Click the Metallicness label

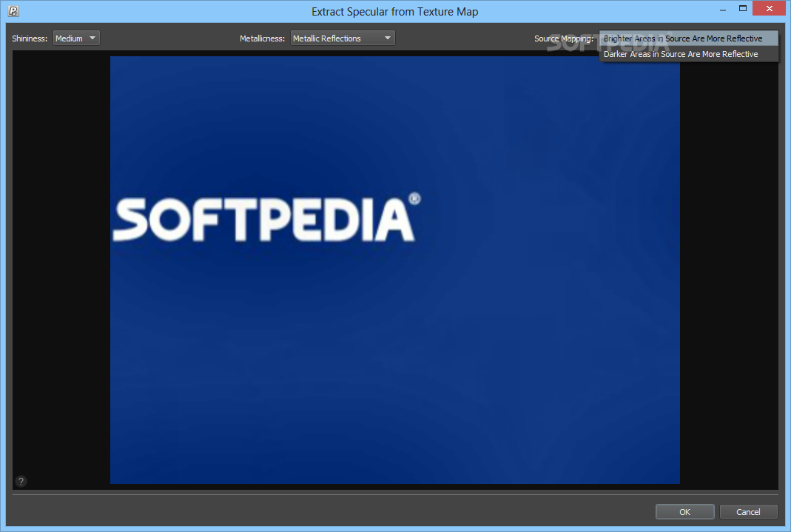(x=263, y=38)
